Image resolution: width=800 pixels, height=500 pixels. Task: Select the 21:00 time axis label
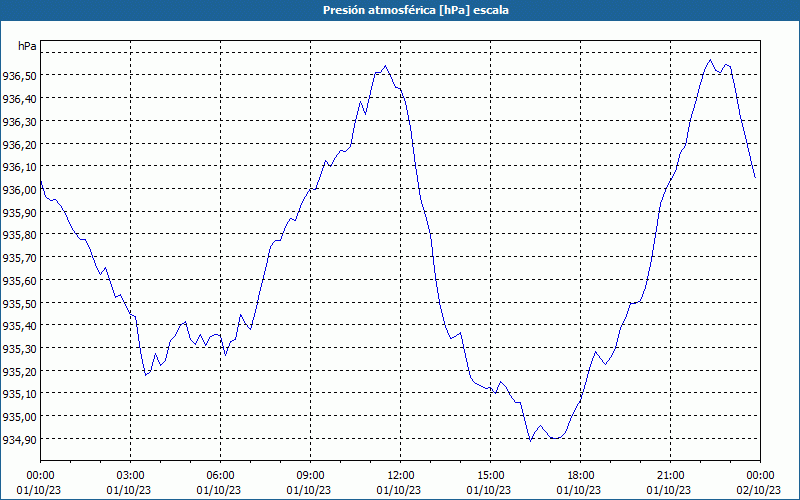(x=670, y=476)
